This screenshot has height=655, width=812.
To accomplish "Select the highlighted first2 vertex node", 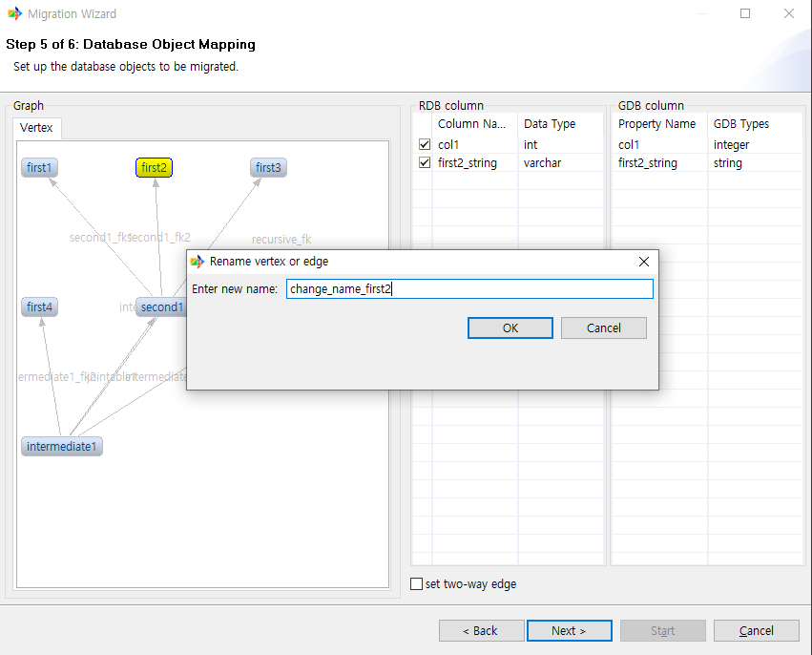I will pos(154,167).
